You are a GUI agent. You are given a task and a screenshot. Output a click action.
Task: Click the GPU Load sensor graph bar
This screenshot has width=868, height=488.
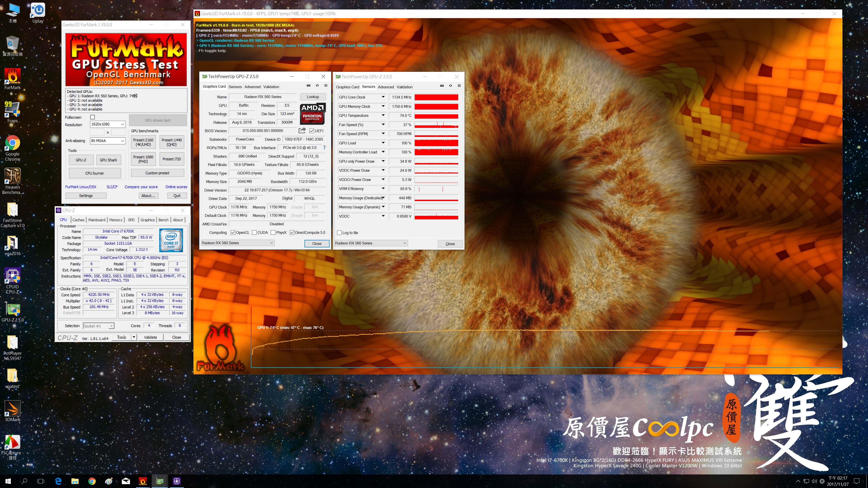tap(436, 143)
